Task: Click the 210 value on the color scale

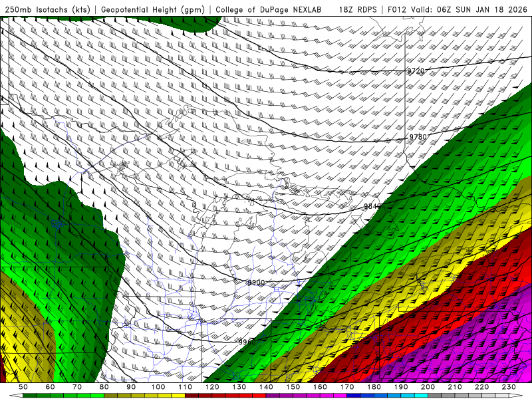Action: (455, 387)
